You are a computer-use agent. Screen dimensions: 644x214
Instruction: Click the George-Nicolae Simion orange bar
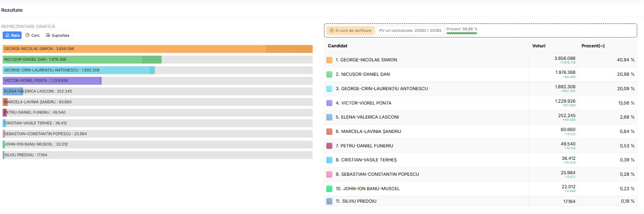(x=157, y=49)
